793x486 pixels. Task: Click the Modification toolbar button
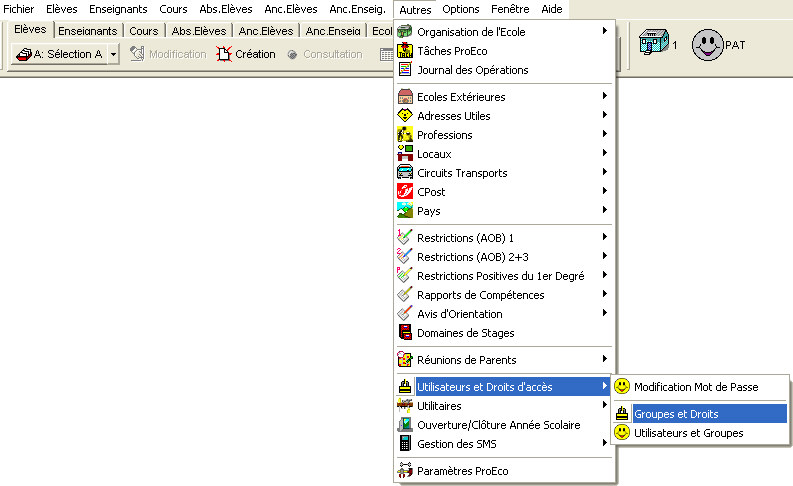pyautogui.click(x=168, y=54)
